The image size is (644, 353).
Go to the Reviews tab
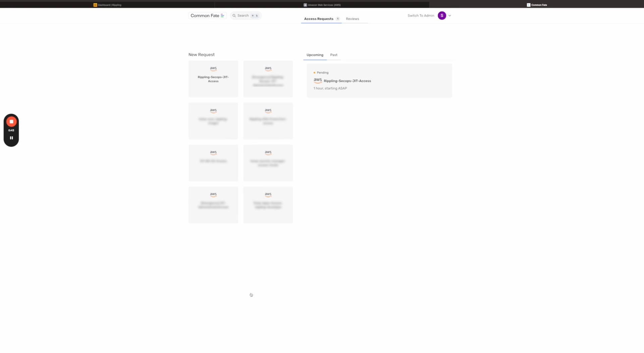coord(352,19)
